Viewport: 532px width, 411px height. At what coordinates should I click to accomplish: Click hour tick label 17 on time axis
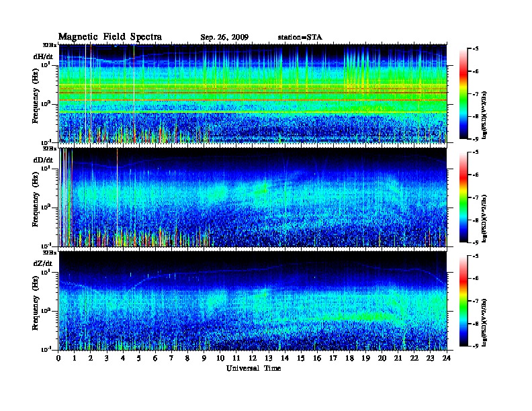[334, 359]
